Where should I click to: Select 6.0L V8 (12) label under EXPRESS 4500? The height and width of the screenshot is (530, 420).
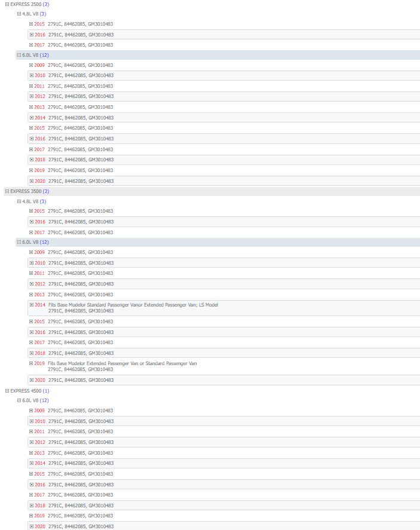35,400
